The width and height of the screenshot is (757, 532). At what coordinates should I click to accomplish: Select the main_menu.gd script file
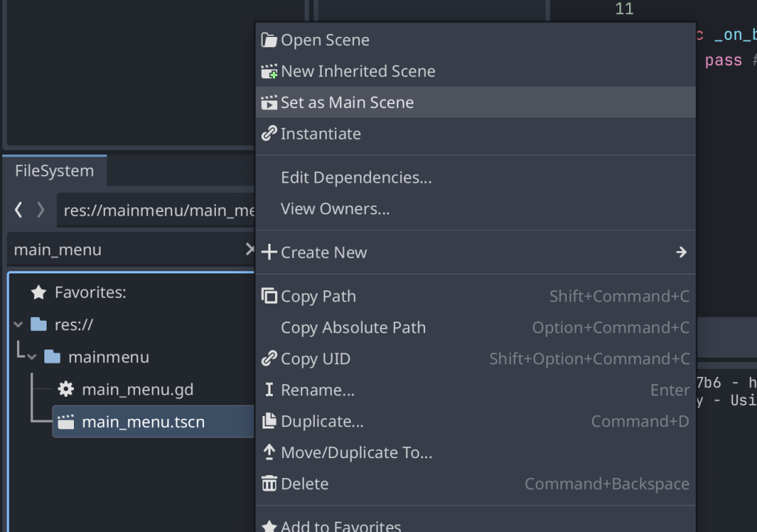pos(137,389)
